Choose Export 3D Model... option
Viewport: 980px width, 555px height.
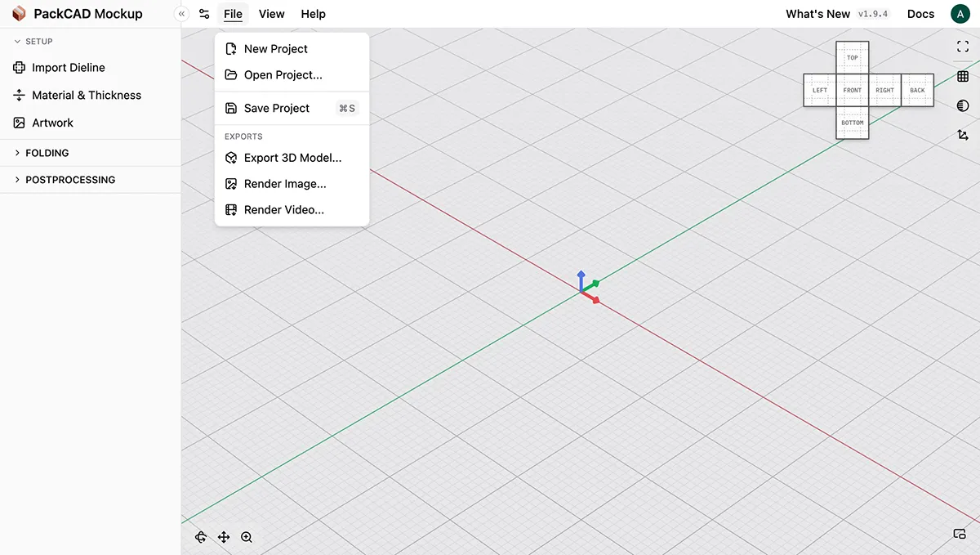tap(292, 158)
